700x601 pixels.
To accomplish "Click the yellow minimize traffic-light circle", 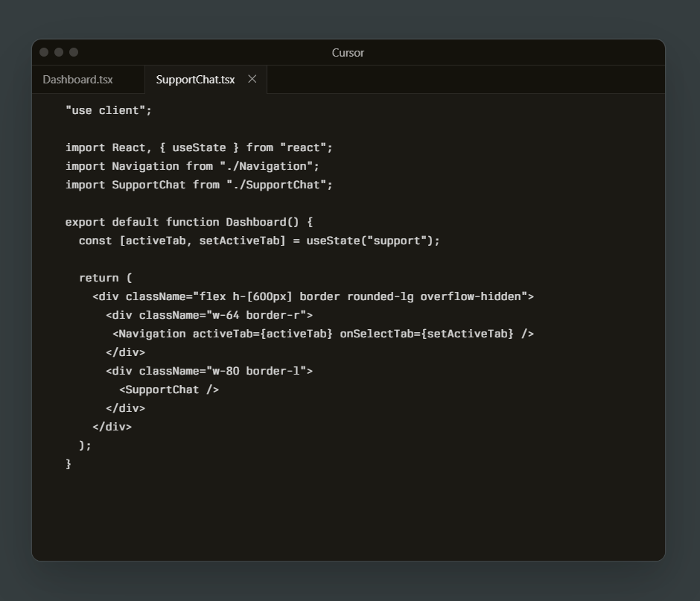I will click(x=58, y=52).
